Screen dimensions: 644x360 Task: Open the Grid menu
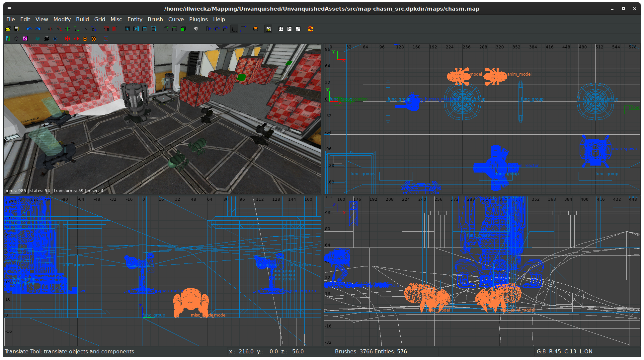[x=100, y=19]
